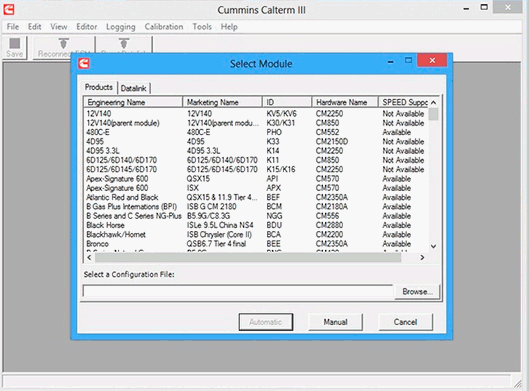Select B Series and C Series NG-Plus row

(x=256, y=216)
